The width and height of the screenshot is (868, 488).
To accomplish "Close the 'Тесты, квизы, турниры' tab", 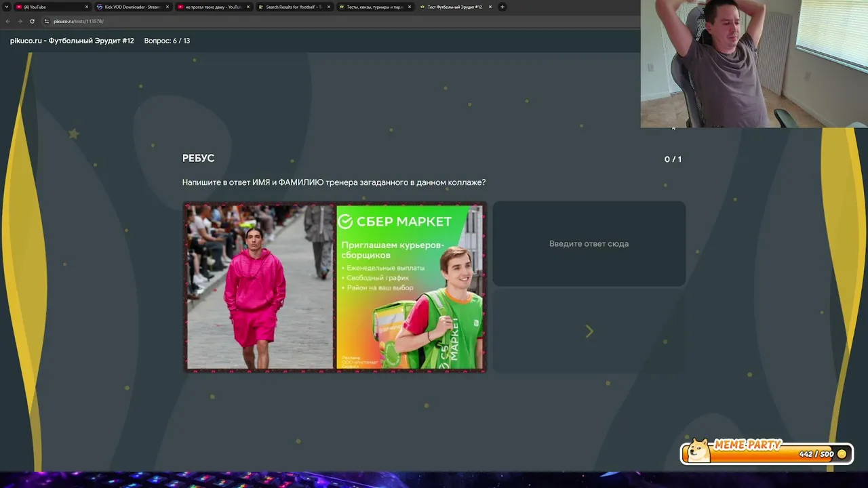I will [410, 7].
